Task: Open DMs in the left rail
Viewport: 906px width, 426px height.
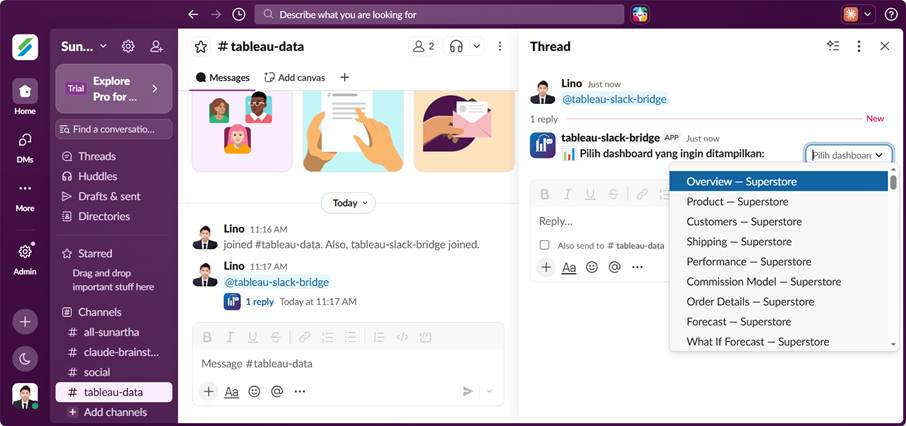Action: (x=25, y=147)
